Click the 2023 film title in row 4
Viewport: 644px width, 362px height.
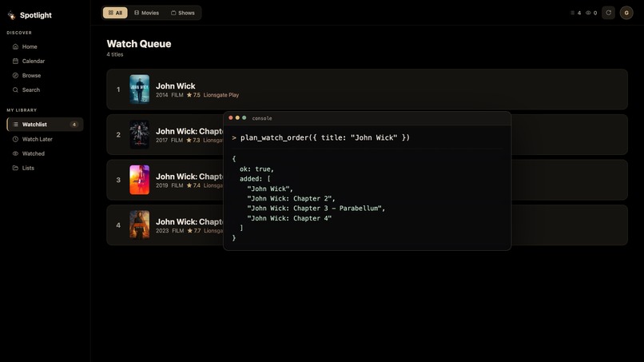189,221
